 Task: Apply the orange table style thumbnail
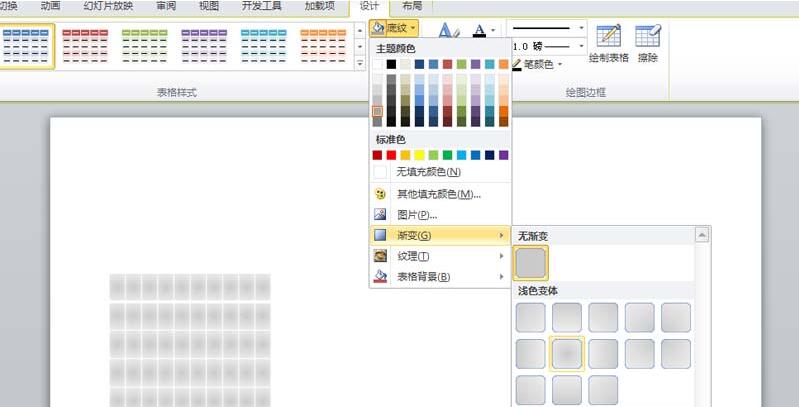click(324, 46)
